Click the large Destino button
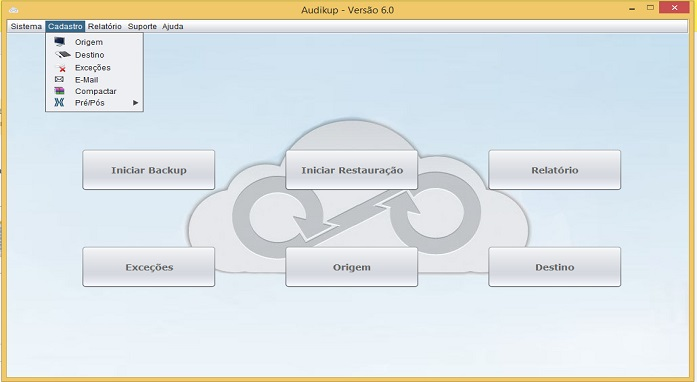The height and width of the screenshot is (382, 697). tap(555, 267)
